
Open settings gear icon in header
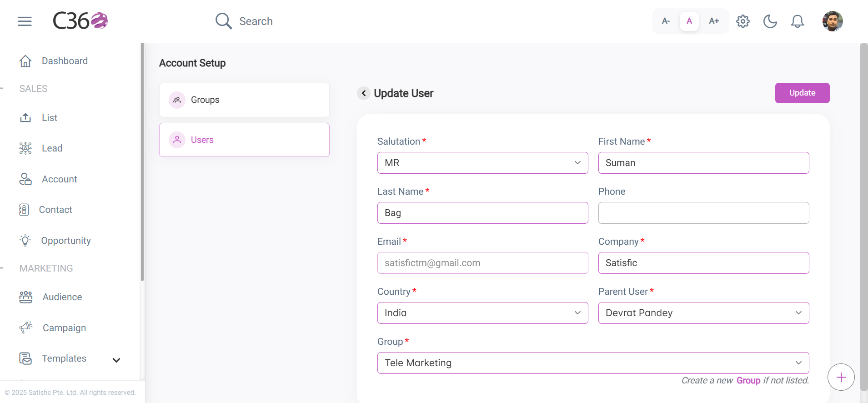tap(743, 21)
